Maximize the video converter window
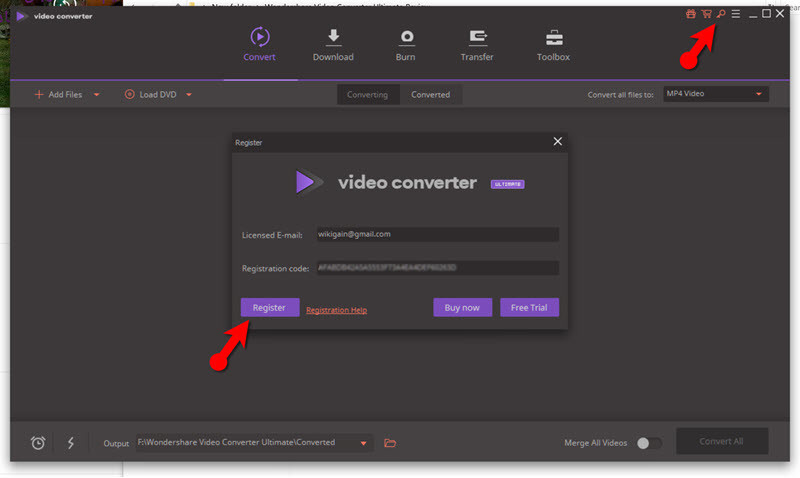Screen dimensions: 800x478 click(766, 14)
